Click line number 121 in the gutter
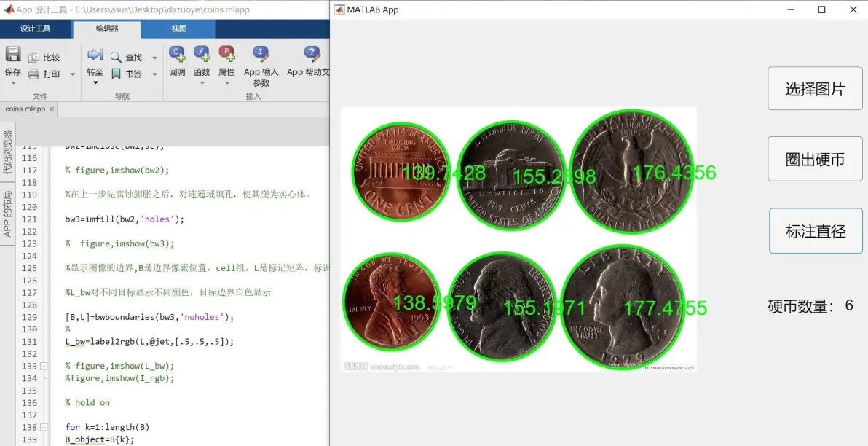 point(29,219)
